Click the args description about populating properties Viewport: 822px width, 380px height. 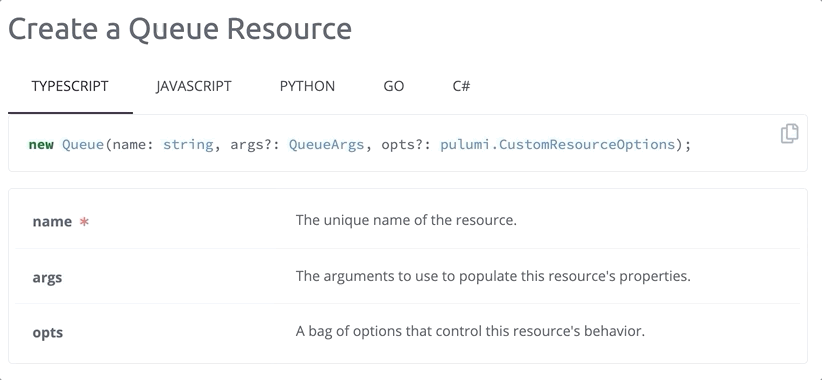493,276
